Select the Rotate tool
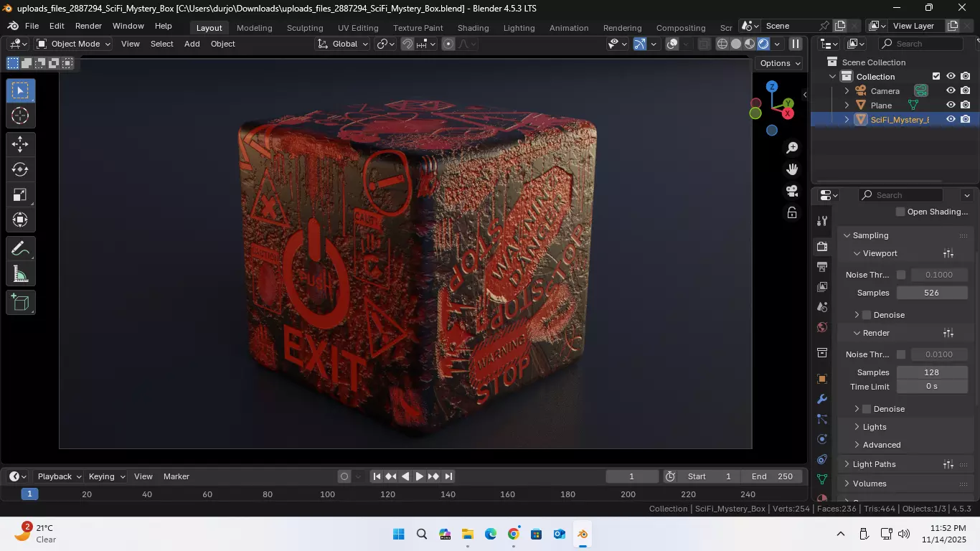Screen dimensions: 980x551 pyautogui.click(x=20, y=169)
